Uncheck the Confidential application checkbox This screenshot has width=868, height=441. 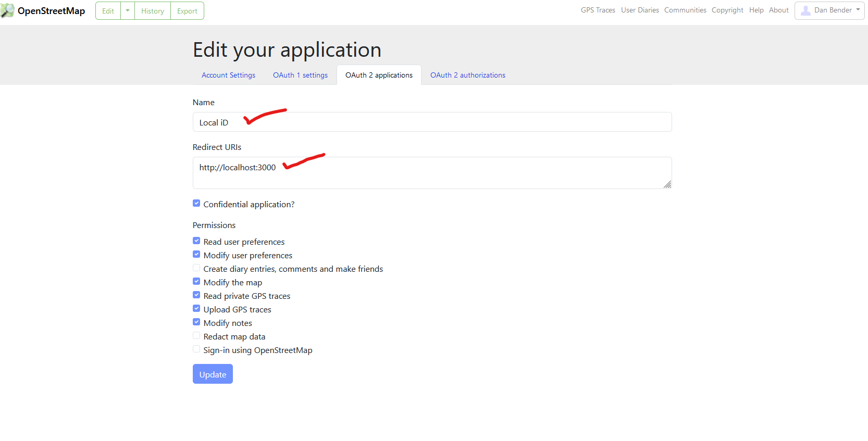[196, 204]
